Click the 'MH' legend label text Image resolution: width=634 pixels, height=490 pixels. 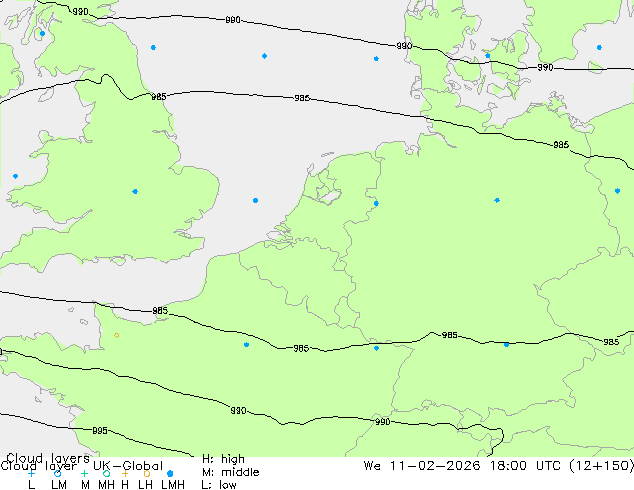click(x=106, y=484)
